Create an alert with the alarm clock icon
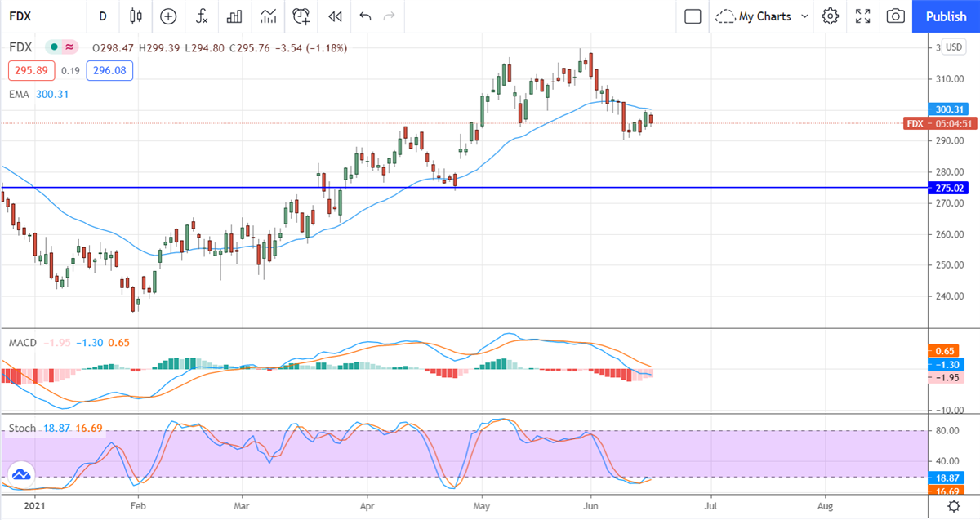980x520 pixels. (301, 16)
